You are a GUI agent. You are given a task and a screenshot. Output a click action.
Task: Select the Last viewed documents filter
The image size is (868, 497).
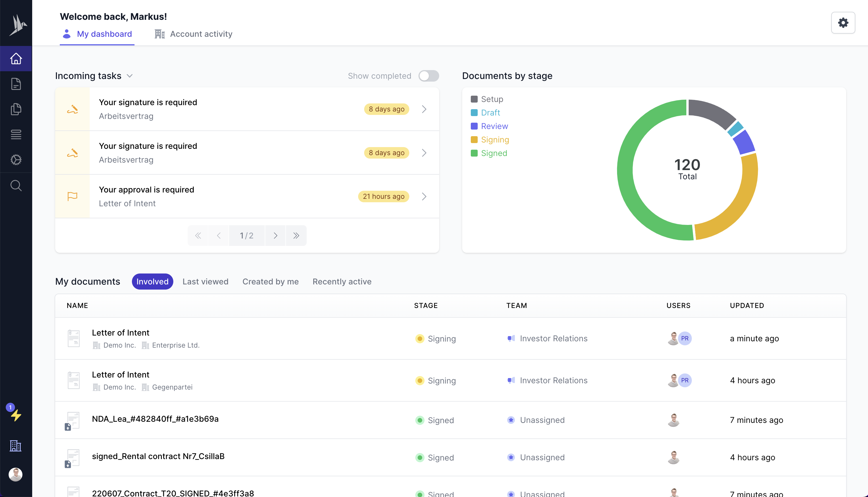[205, 281]
